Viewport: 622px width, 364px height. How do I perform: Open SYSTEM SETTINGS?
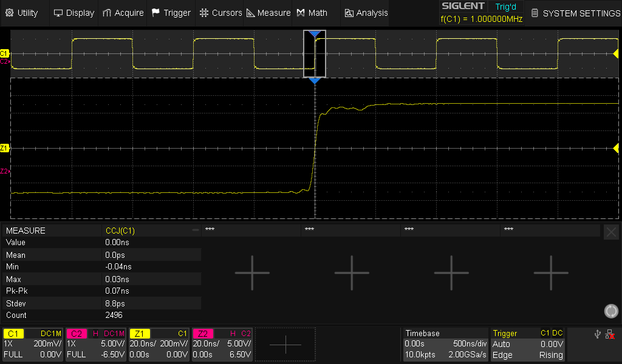[575, 13]
